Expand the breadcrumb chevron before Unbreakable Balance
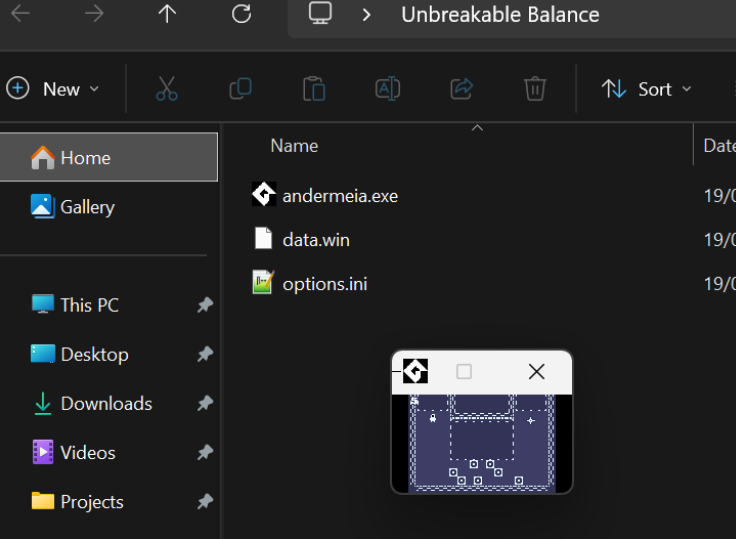Screen dimensions: 736x539 tap(367, 15)
